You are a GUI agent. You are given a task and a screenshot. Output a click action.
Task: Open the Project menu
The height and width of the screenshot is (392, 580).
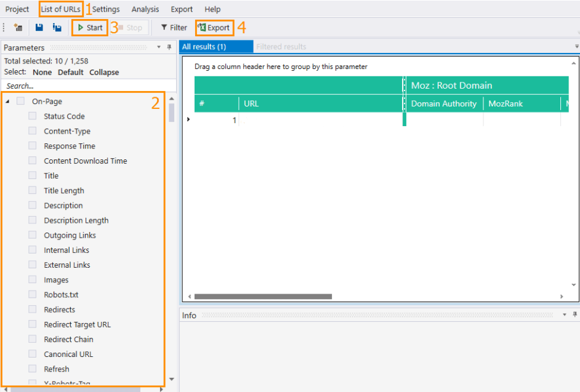tap(17, 9)
